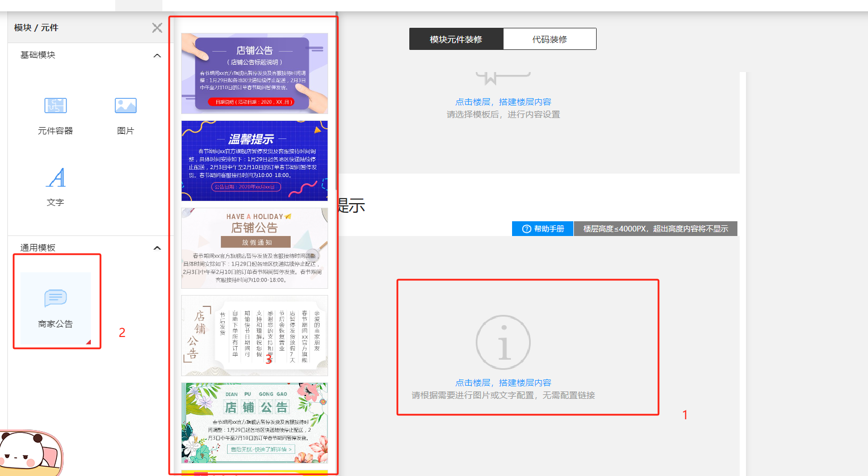Select the purple 店铺公告 template thumbnail
Image resolution: width=868 pixels, height=476 pixels.
(x=254, y=73)
